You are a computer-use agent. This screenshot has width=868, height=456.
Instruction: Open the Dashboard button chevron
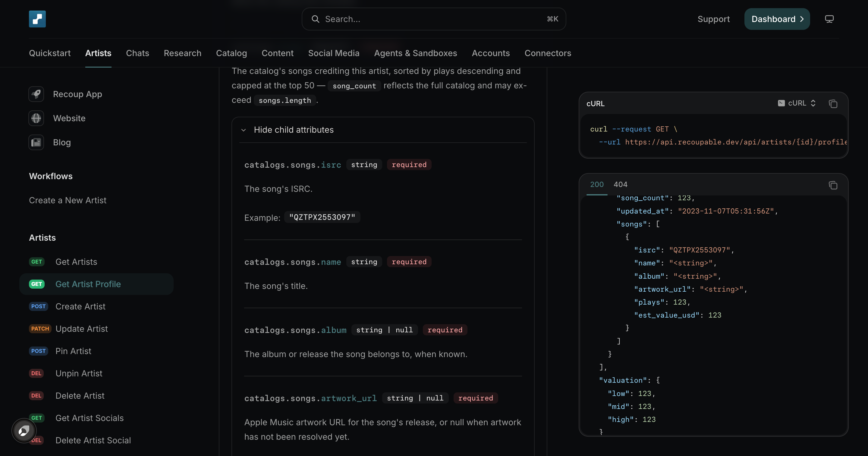pyautogui.click(x=802, y=19)
